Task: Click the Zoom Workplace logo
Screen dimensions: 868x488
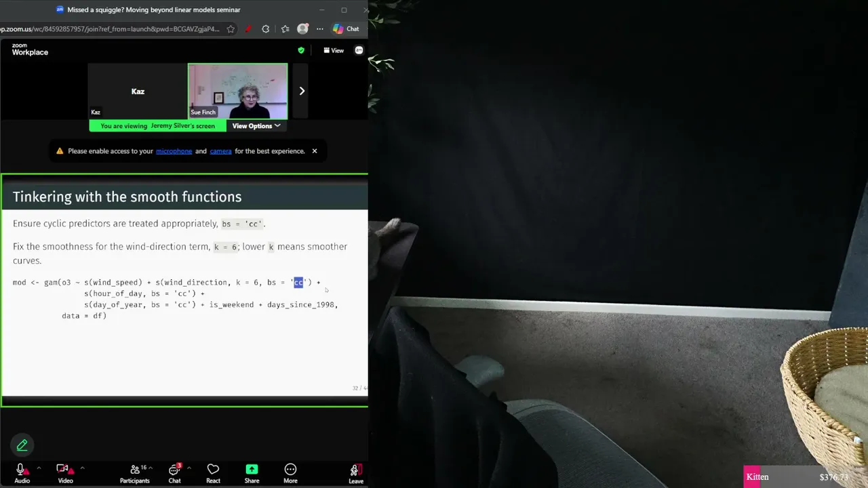Action: pos(30,49)
